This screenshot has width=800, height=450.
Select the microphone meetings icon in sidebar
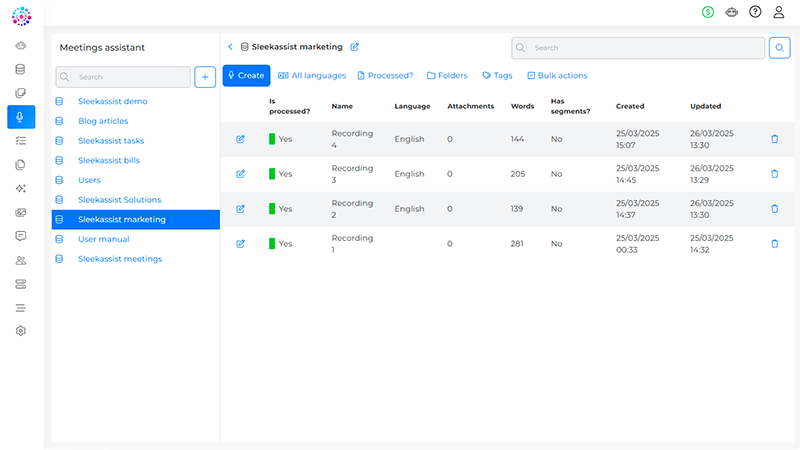click(21, 117)
